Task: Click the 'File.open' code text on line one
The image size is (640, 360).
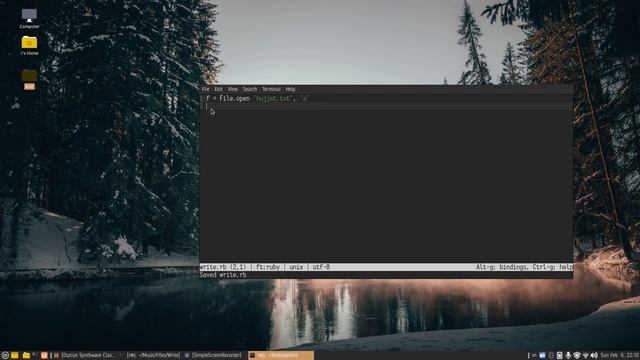Action: click(234, 98)
